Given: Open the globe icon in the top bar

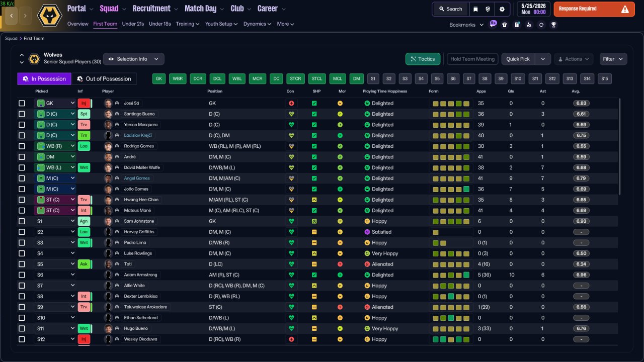Looking at the screenshot, I should tap(488, 9).
